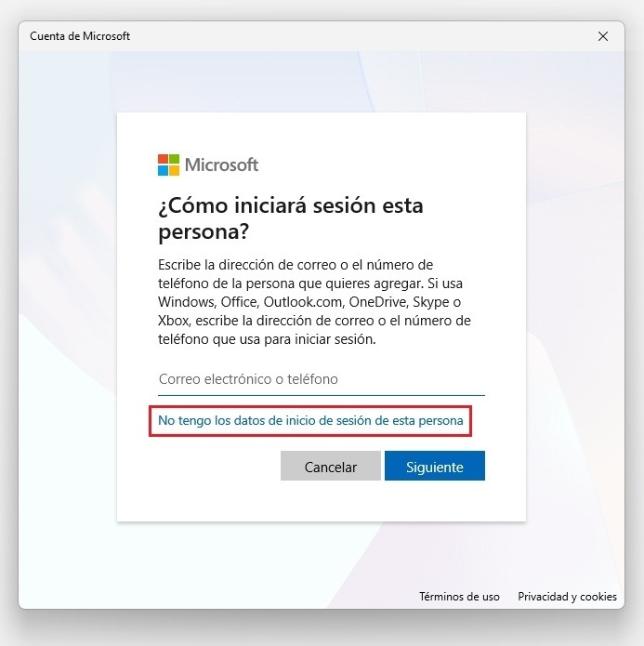Click the blue square of the Microsoft logo

(163, 170)
